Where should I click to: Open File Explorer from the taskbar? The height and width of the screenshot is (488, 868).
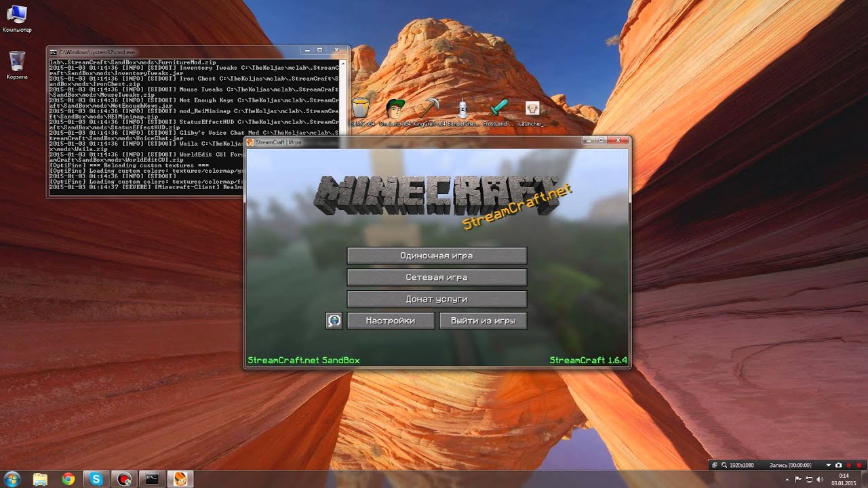click(41, 479)
